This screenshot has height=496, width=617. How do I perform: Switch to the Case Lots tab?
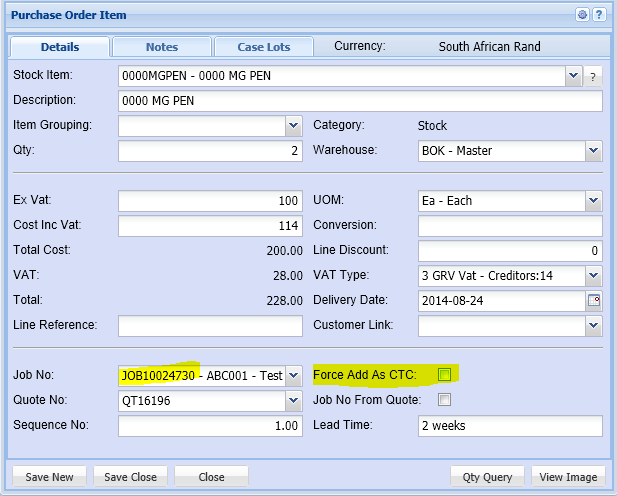pyautogui.click(x=263, y=47)
